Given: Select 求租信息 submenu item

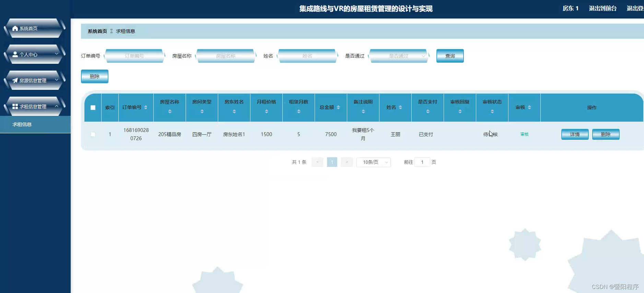Looking at the screenshot, I should 35,124.
